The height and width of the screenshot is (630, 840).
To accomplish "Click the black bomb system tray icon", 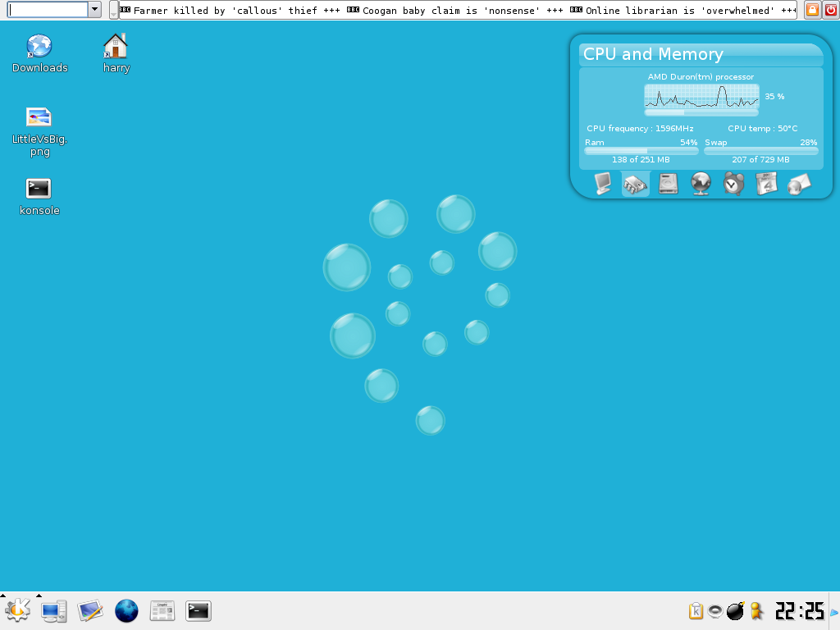I will click(x=736, y=610).
